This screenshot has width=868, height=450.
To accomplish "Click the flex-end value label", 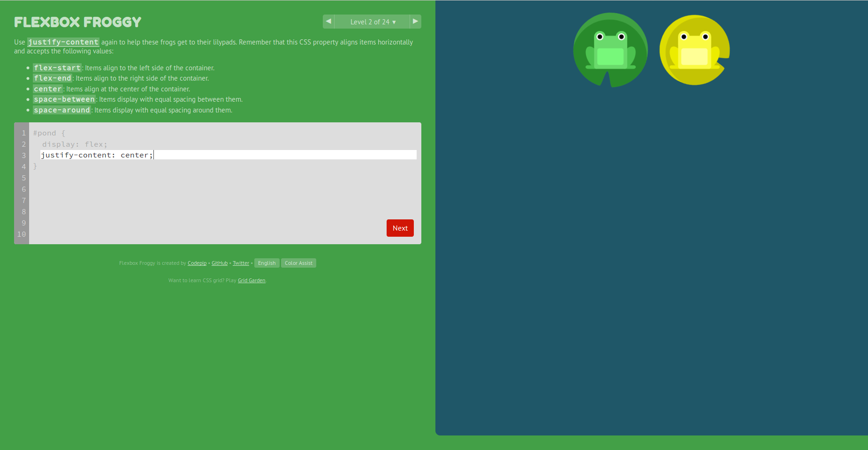I will (53, 78).
